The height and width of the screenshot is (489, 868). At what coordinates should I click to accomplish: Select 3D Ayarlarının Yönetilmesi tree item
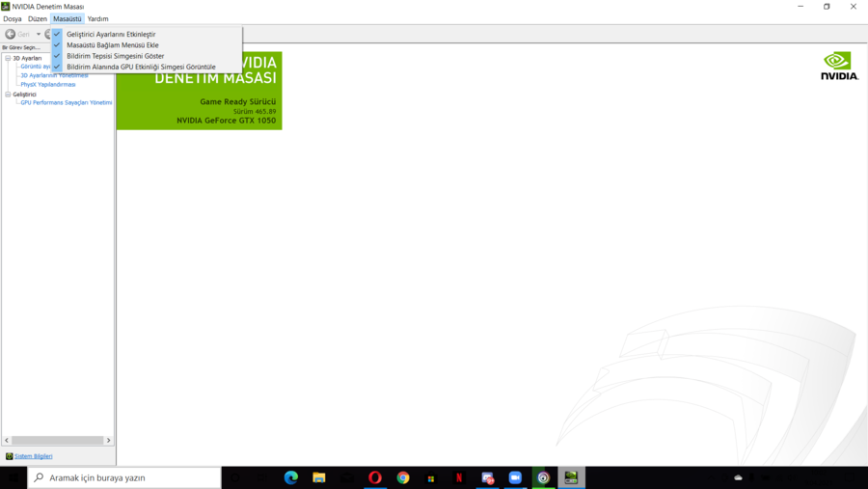(54, 75)
